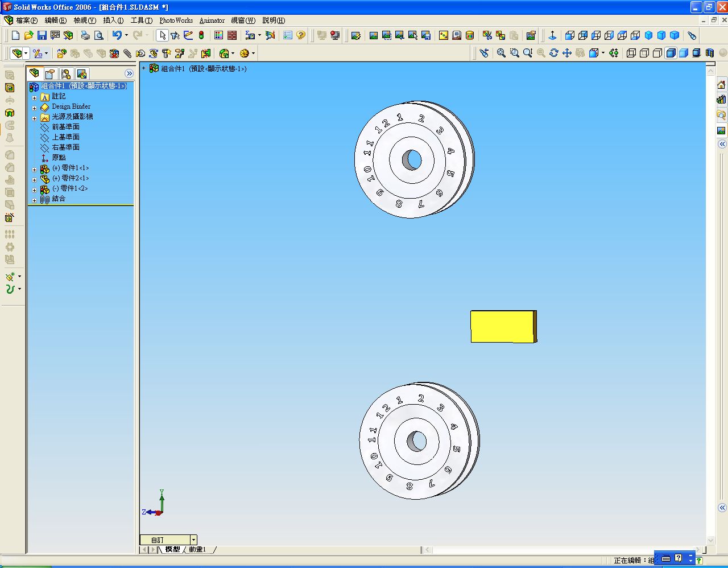Switch to the 模型 tab
The image size is (728, 568).
[172, 550]
